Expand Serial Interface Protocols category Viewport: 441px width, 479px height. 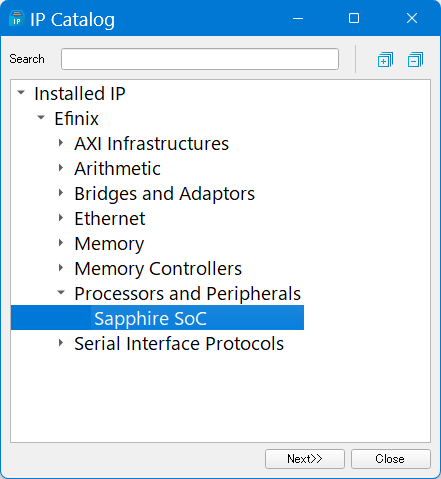[61, 343]
